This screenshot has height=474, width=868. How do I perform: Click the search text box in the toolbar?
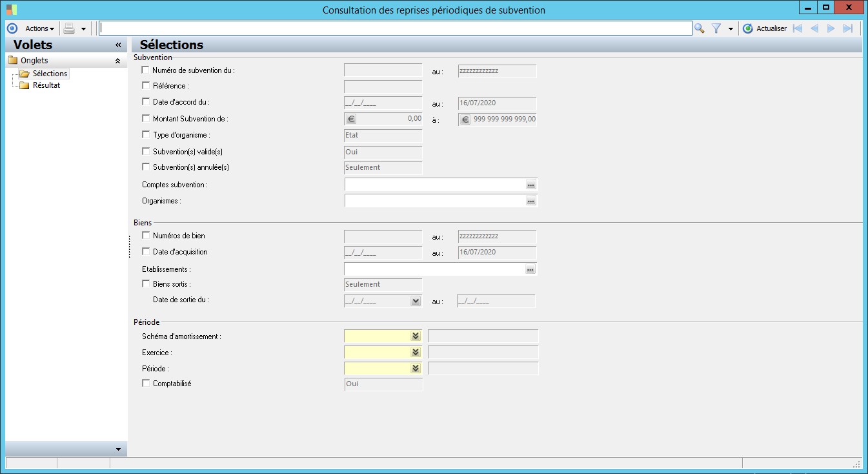click(x=396, y=28)
